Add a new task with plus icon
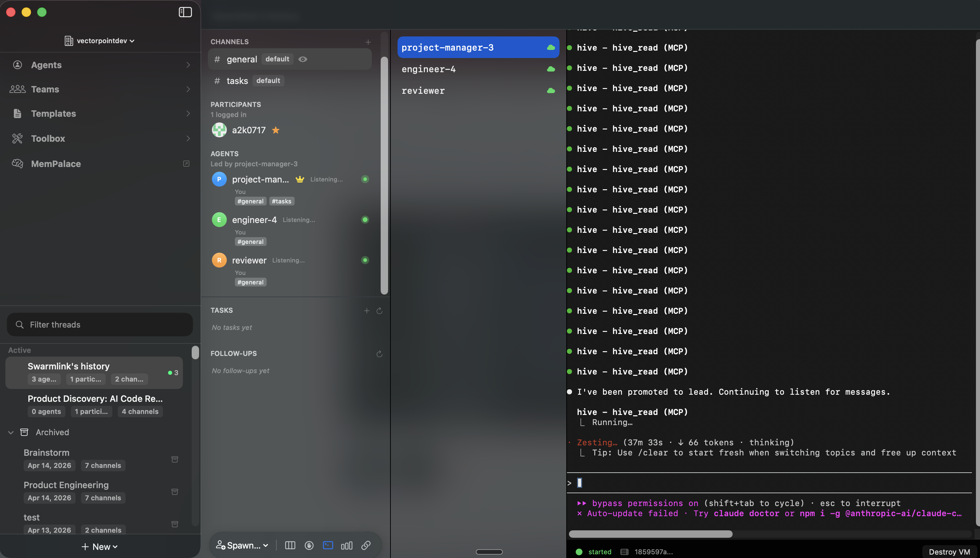Viewport: 980px width, 558px height. click(x=367, y=310)
